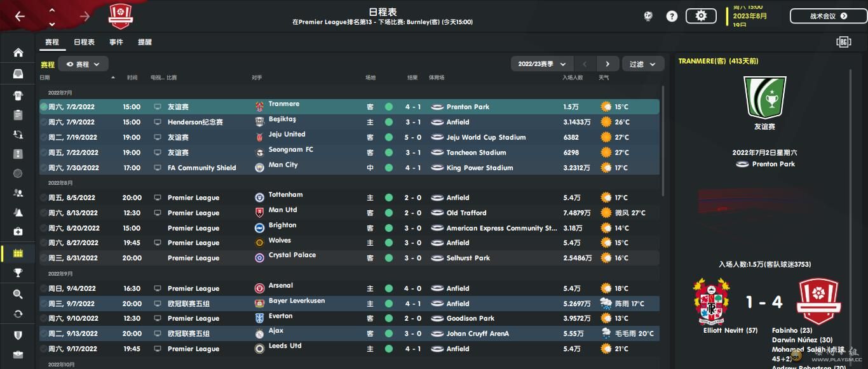Viewport: 868px width, 369px height.
Task: Toggle the circle marker on the Tranmere row
Action: (x=44, y=107)
